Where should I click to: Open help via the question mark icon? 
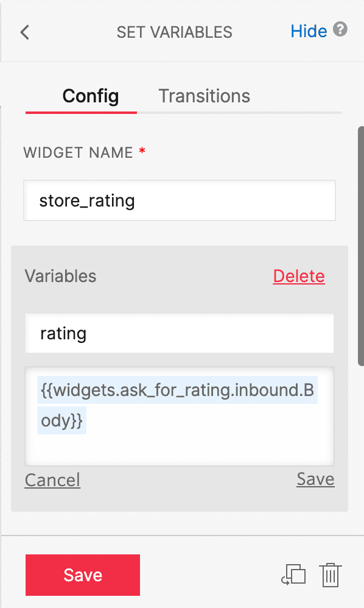[340, 30]
